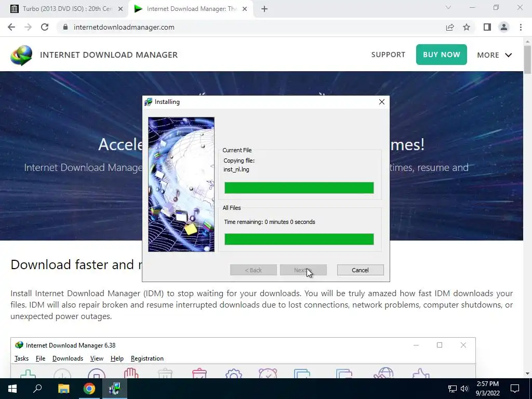Open volume speaker tray icon
The image size is (532, 399).
tap(464, 389)
